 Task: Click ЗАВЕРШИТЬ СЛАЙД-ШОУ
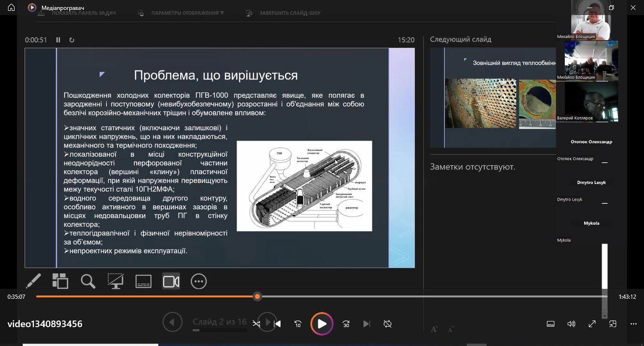[283, 13]
